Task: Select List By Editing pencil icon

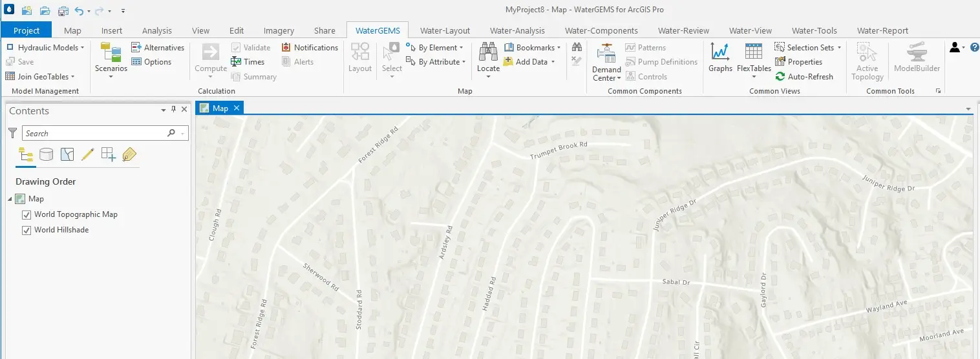Action: tap(88, 154)
